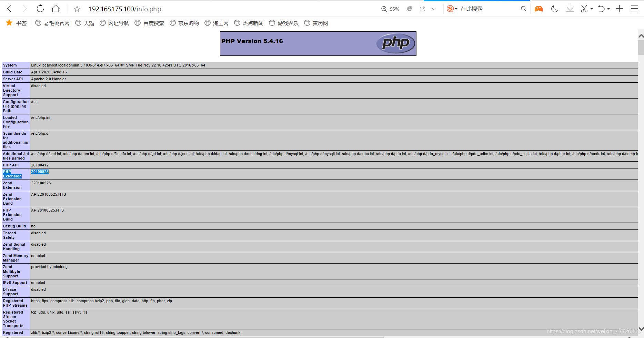The width and height of the screenshot is (644, 338).
Task: Expand the undo closed tab dropdown arrow
Action: coord(608,9)
